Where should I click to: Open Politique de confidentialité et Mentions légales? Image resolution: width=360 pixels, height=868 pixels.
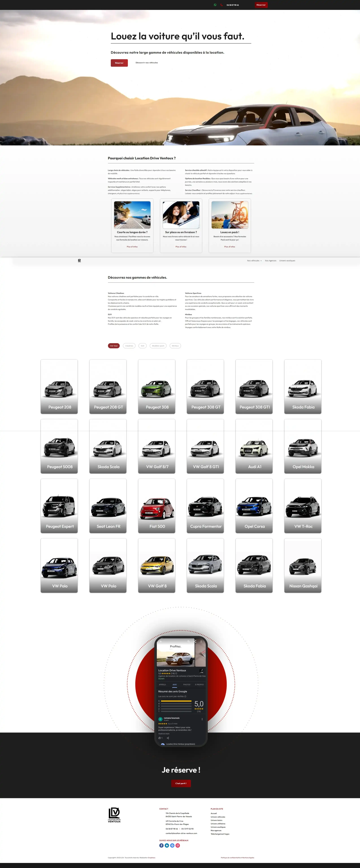(237, 858)
